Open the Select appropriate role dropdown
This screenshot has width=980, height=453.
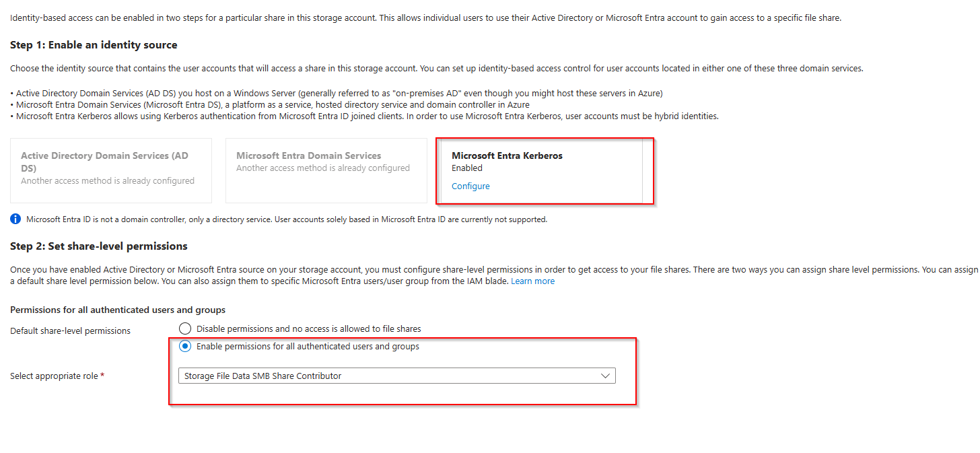pos(397,376)
